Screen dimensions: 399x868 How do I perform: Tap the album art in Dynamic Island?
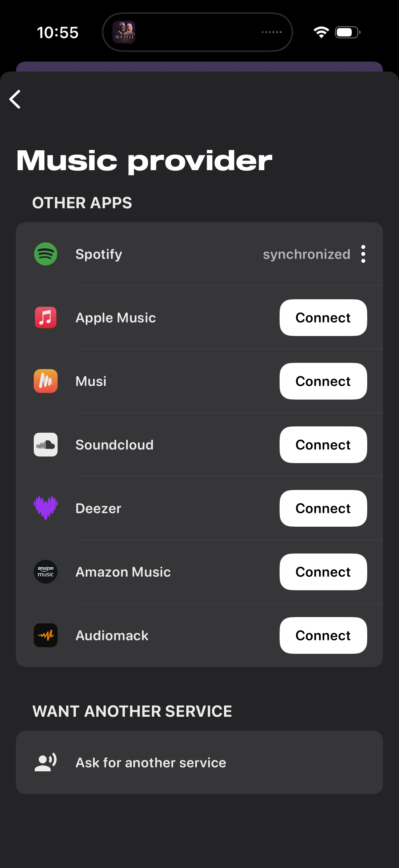pos(124,32)
